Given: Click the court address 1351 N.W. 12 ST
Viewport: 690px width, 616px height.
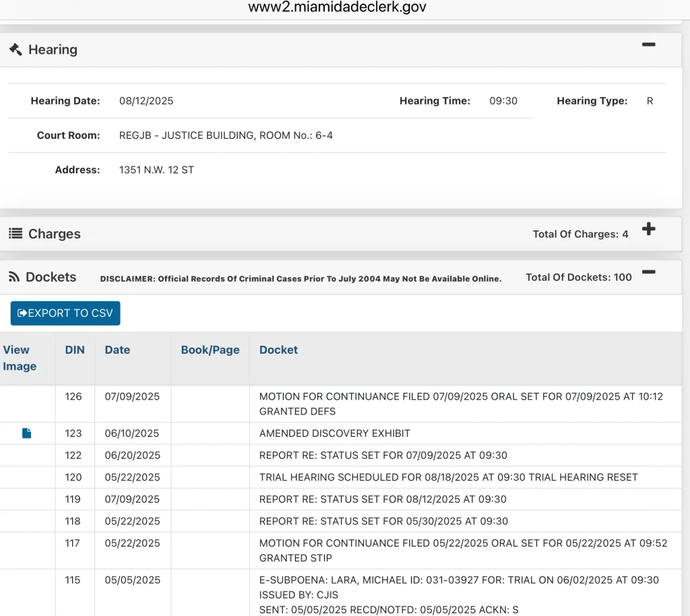Looking at the screenshot, I should (x=156, y=170).
